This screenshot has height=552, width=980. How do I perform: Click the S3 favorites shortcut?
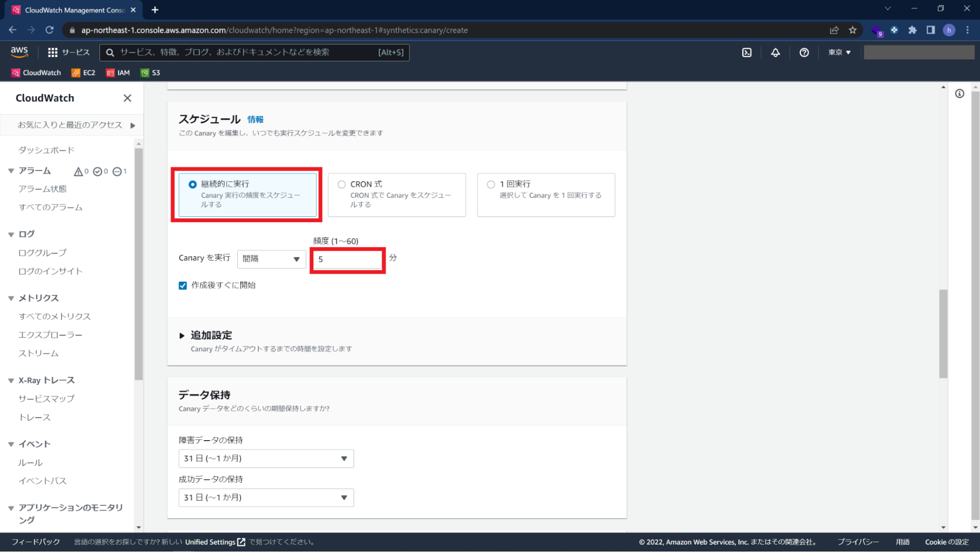151,73
